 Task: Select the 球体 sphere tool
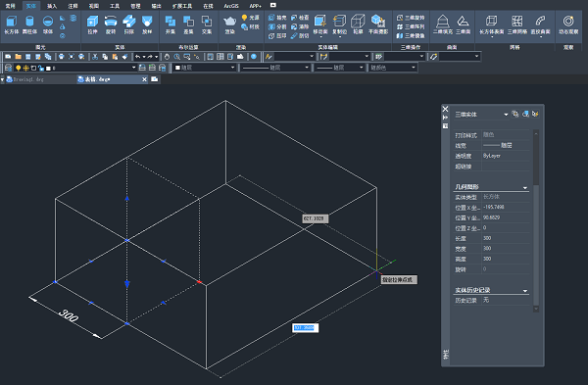pyautogui.click(x=48, y=24)
